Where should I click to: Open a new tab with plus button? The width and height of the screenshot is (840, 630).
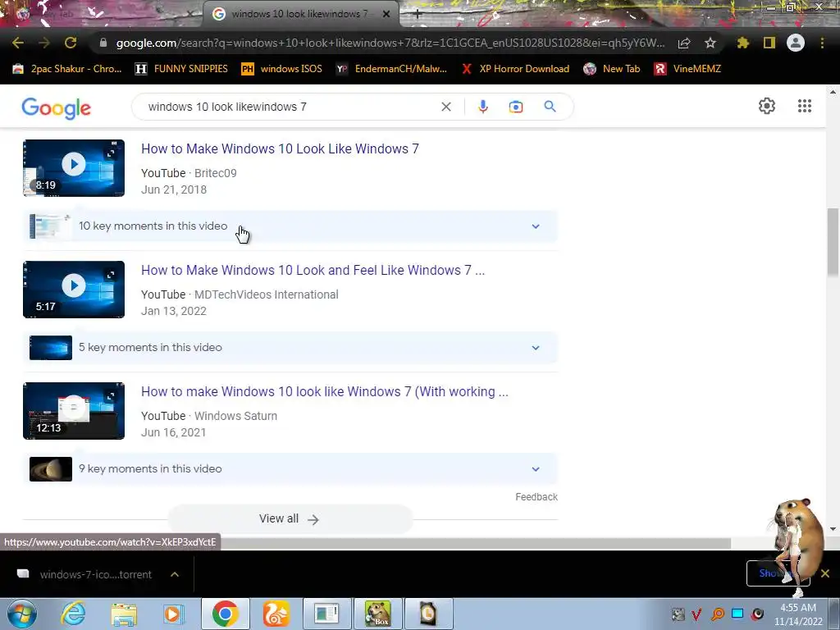click(x=418, y=15)
